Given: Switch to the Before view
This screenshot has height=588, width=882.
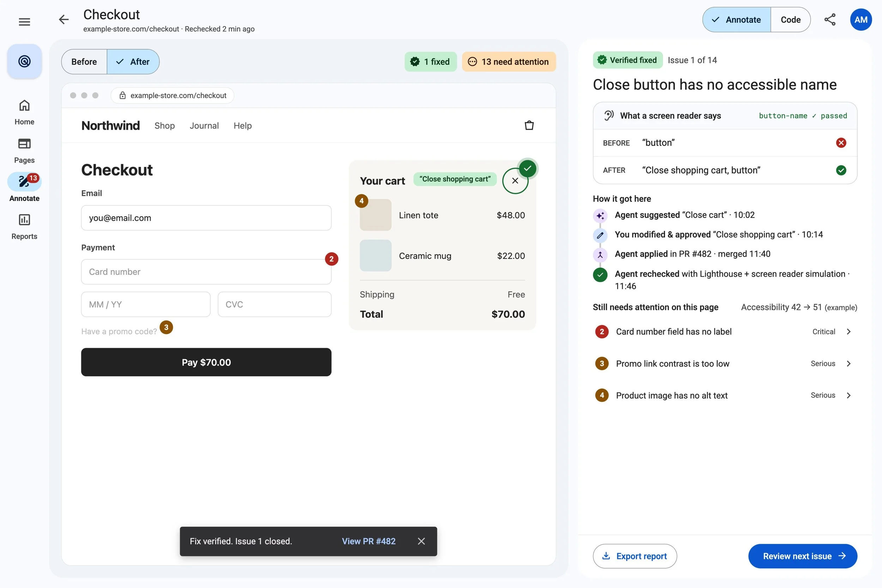Looking at the screenshot, I should 84,62.
